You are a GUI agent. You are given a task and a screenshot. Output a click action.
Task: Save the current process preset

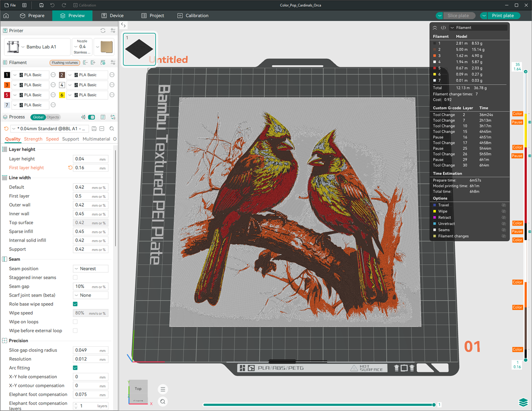94,129
